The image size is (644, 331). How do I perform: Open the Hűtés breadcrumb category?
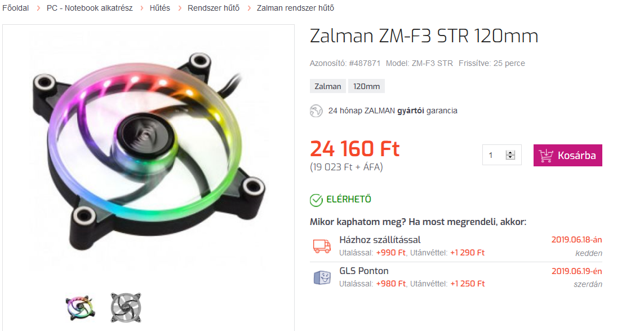[160, 8]
